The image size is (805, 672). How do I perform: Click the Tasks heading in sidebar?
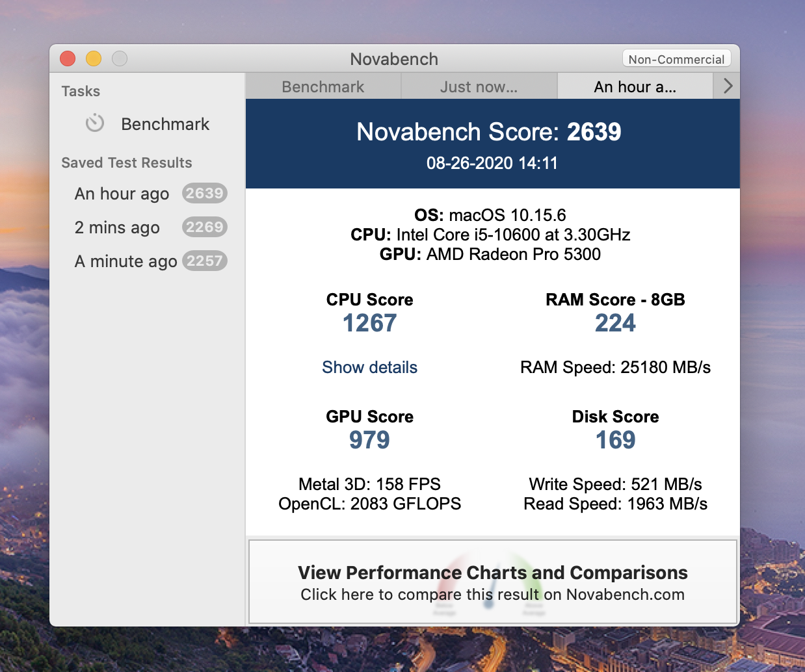click(x=81, y=91)
